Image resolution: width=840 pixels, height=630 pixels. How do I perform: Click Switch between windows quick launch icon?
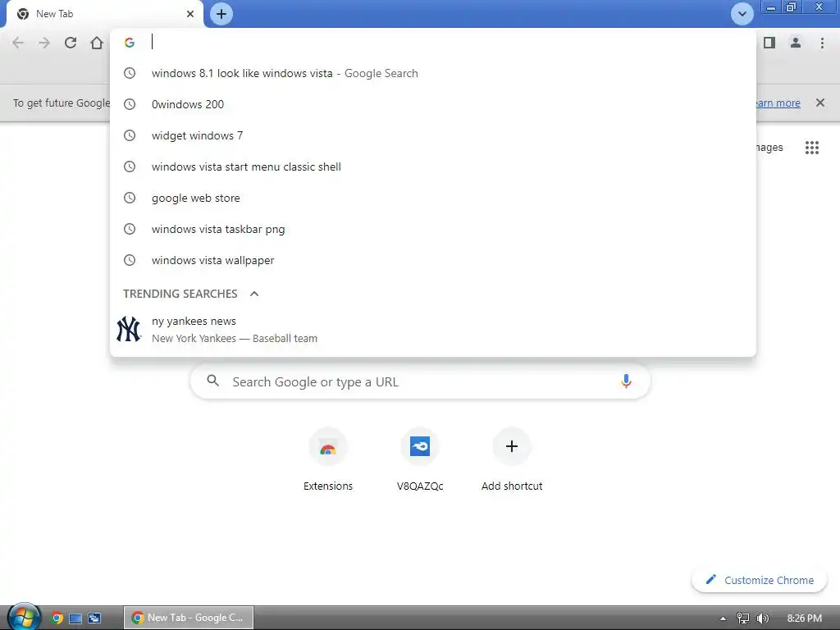[x=94, y=619]
